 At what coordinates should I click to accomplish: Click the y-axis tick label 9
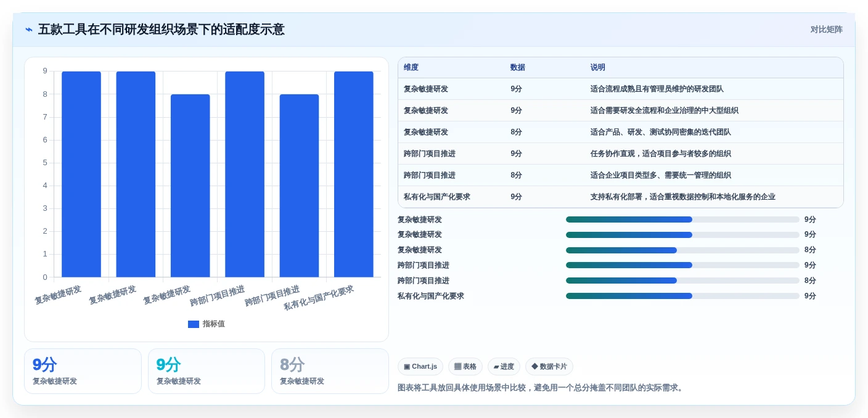[x=45, y=71]
